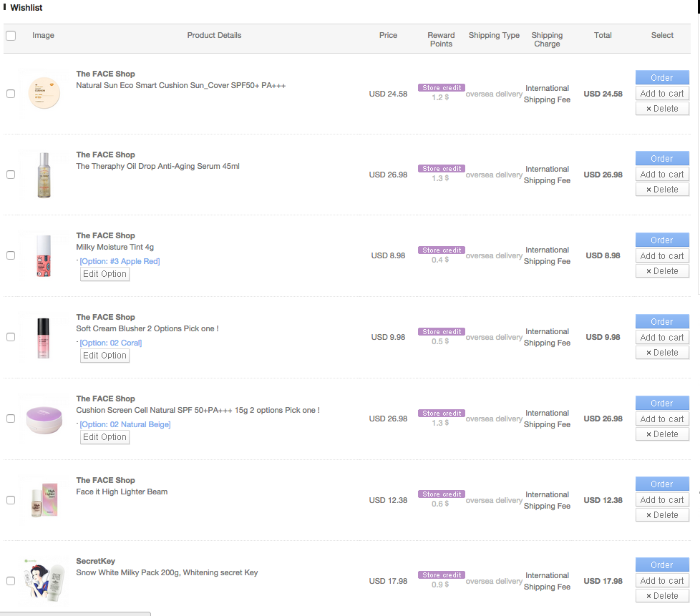
Task: Click Edit Option under Soft Cream Blusher
Action: (x=104, y=356)
